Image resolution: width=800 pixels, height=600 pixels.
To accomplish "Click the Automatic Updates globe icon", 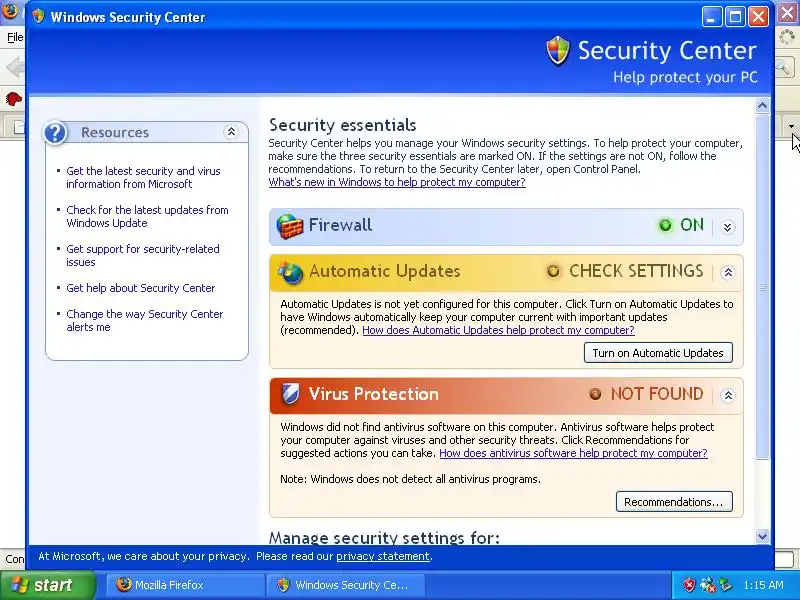I will click(x=290, y=272).
